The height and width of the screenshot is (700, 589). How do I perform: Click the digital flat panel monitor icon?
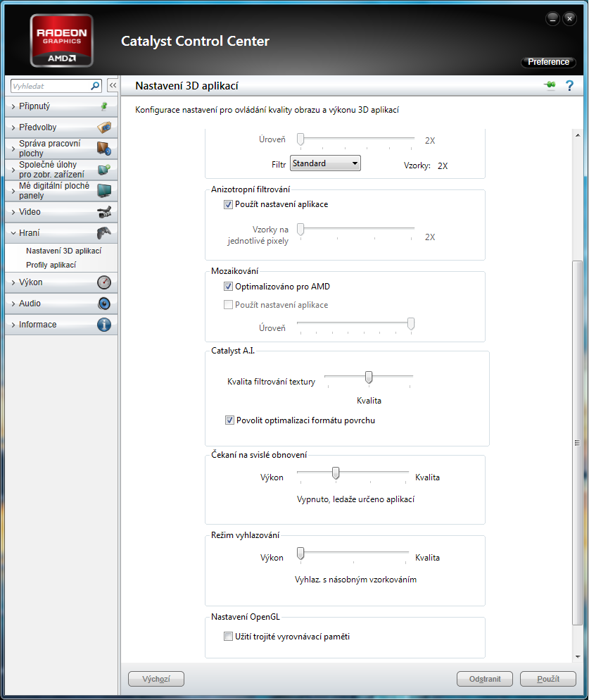[x=104, y=191]
